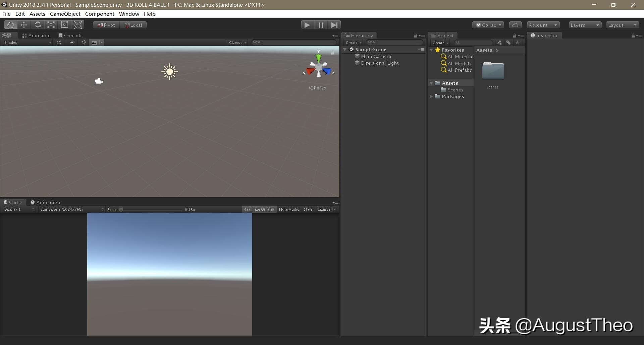Select the Scale tool
Viewport: 644px width, 345px height.
pyautogui.click(x=51, y=25)
